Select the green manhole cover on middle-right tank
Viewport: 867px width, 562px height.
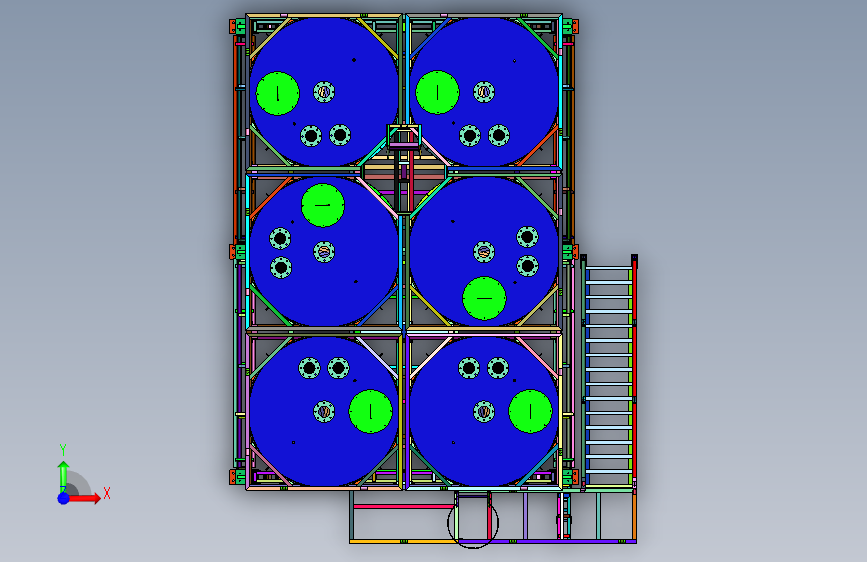(484, 298)
